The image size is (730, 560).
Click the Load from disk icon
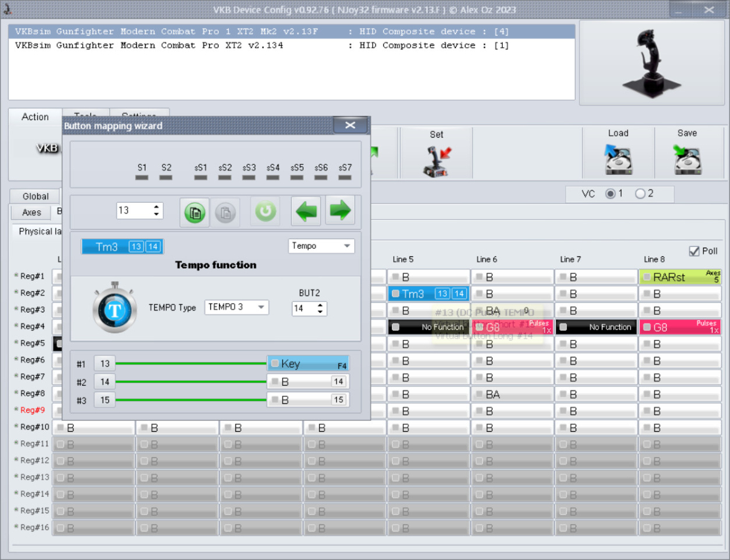[x=618, y=159]
